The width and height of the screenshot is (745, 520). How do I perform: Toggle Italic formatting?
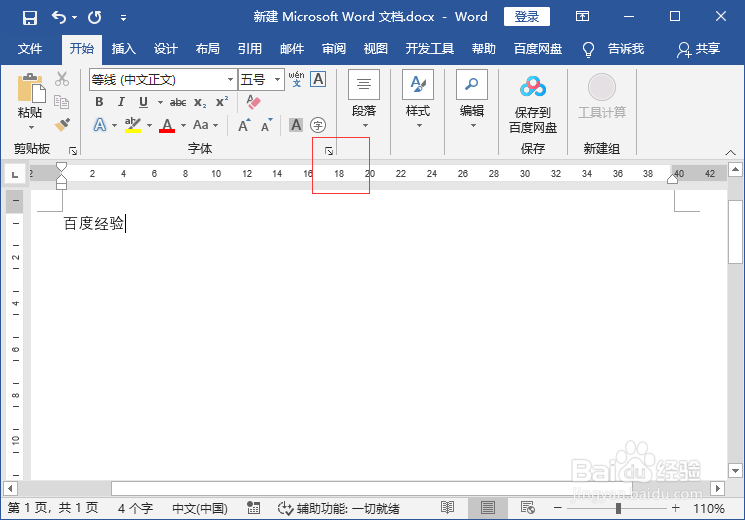pyautogui.click(x=121, y=102)
